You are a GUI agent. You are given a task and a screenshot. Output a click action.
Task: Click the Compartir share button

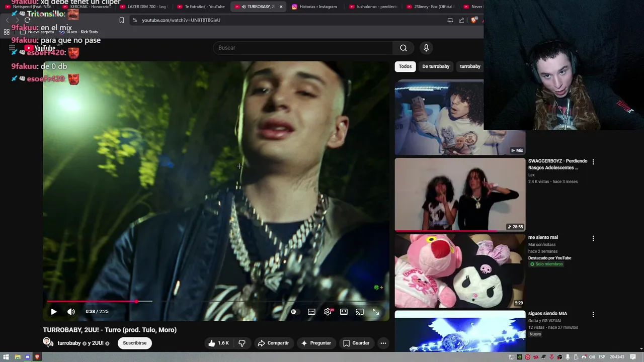tap(273, 343)
